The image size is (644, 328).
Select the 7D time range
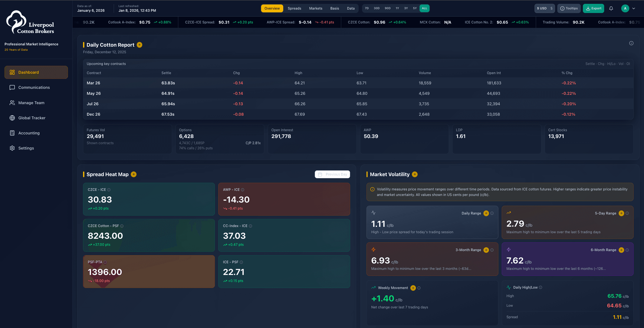pyautogui.click(x=367, y=8)
